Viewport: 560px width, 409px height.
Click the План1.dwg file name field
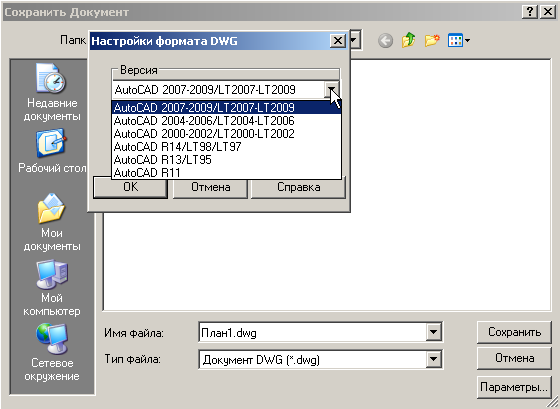coord(312,333)
